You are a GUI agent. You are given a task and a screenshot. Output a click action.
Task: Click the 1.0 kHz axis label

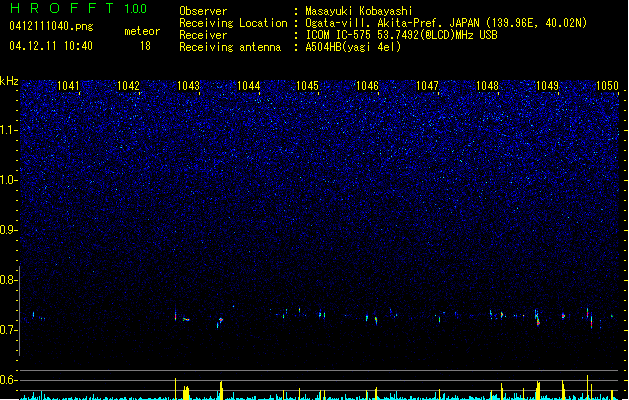click(x=8, y=180)
